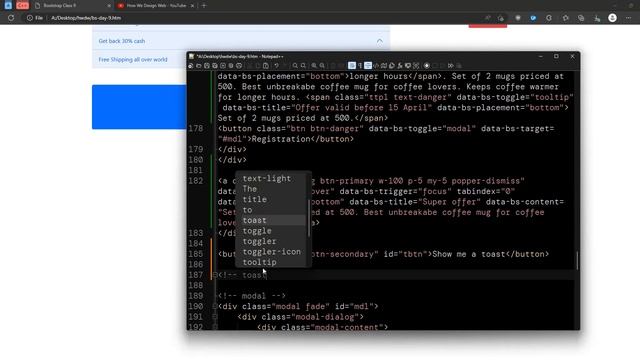Click 'Registration' text in button code
This screenshot has height=360, width=640.
pyautogui.click(x=281, y=139)
